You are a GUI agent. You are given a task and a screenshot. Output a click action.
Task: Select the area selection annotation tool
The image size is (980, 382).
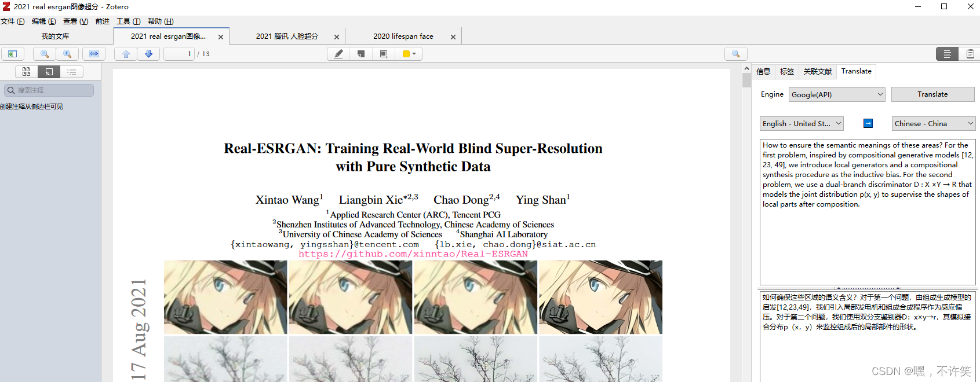point(384,54)
